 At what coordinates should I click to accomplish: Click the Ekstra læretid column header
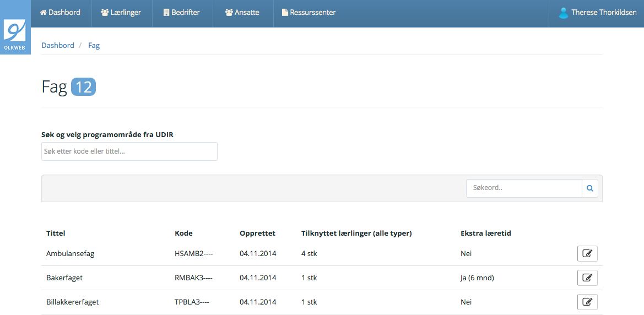pyautogui.click(x=486, y=233)
